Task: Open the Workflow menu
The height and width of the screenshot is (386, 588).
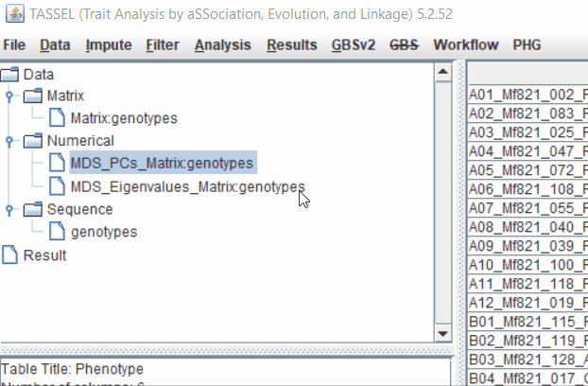Action: [x=466, y=45]
